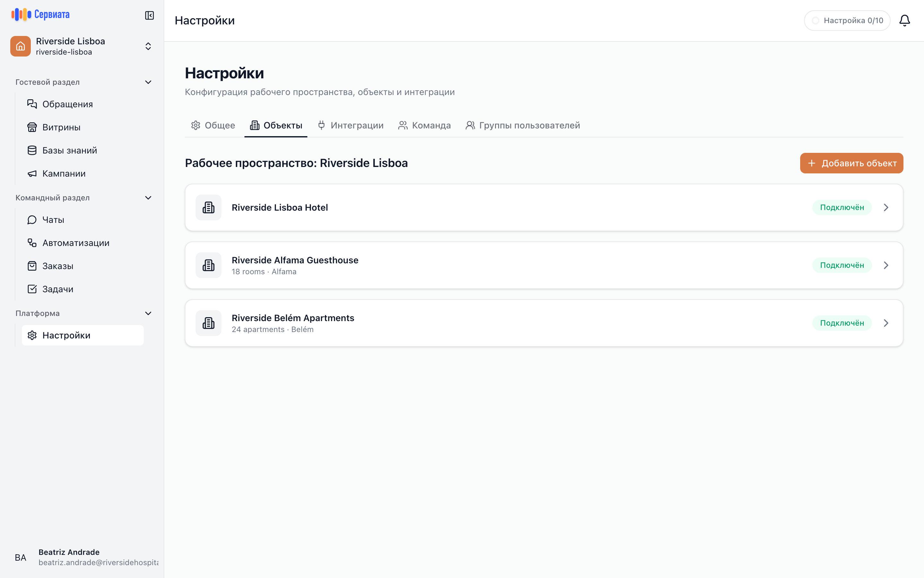Open Витрины in the sidebar
Screen dimensions: 924x578
click(x=83, y=127)
